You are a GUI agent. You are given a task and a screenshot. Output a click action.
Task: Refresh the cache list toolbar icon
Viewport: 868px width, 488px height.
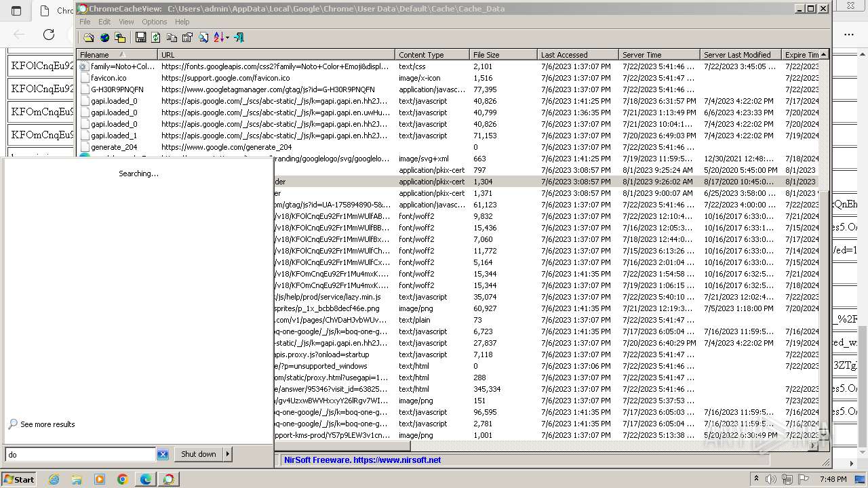(156, 37)
